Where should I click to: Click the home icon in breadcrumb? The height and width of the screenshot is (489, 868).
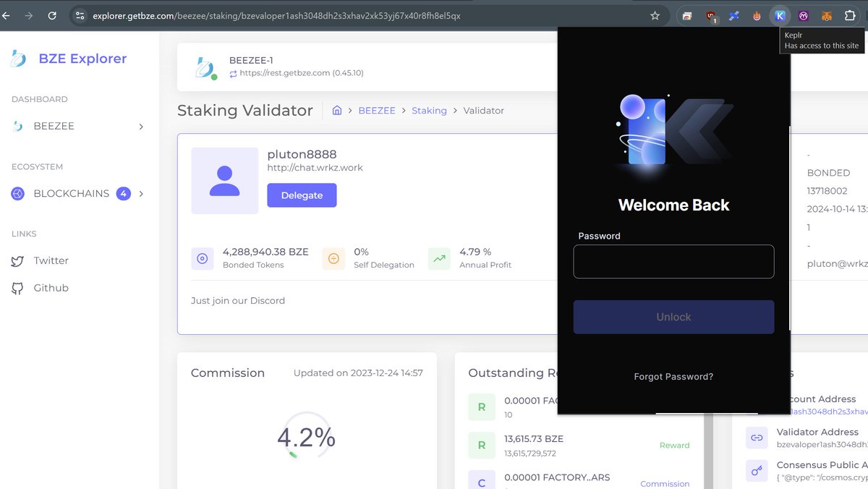(x=337, y=111)
